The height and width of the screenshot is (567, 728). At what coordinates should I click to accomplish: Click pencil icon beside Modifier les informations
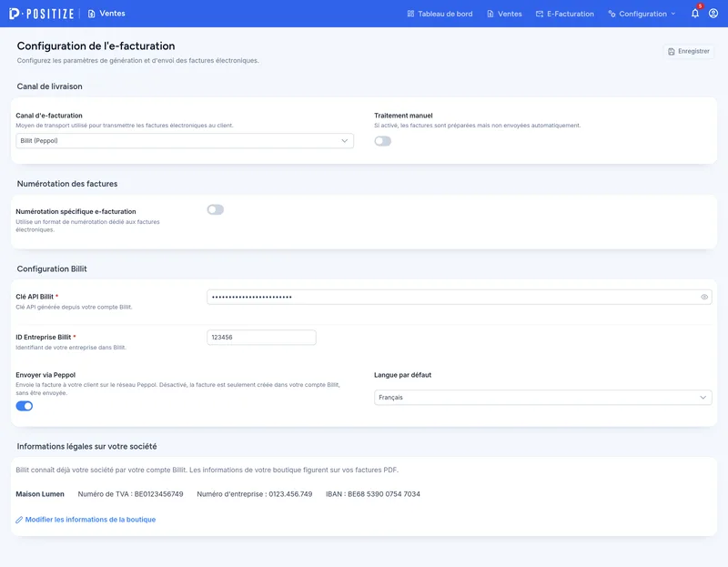tap(19, 520)
